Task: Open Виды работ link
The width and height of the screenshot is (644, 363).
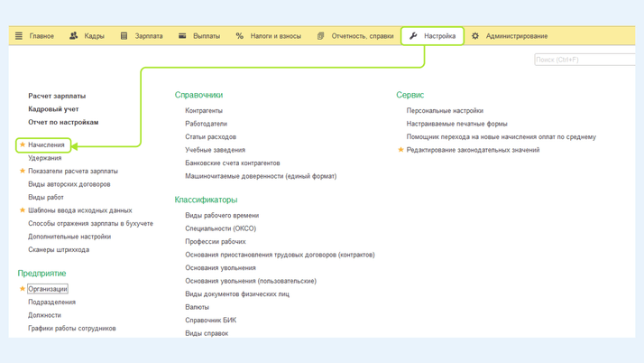Action: [x=46, y=198]
